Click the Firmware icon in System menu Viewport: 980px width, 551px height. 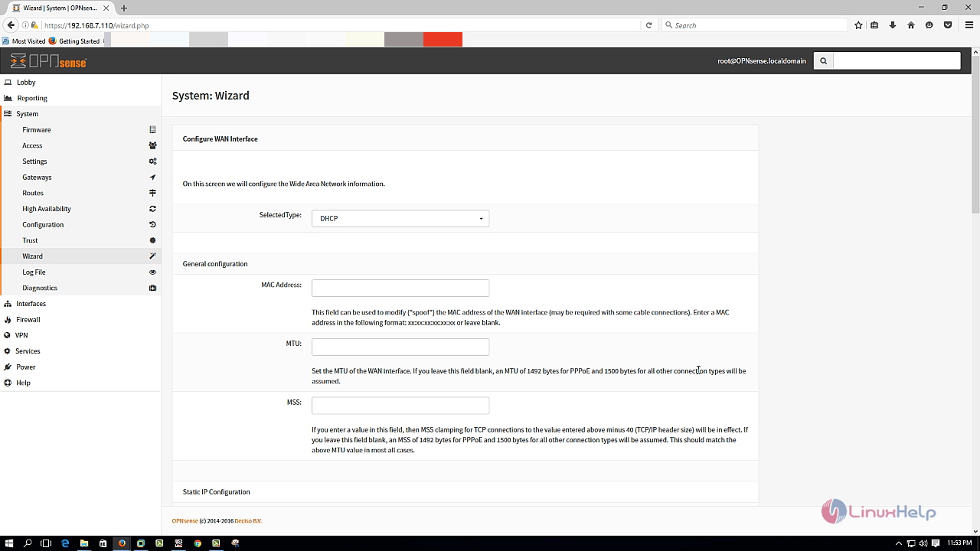pyautogui.click(x=152, y=130)
